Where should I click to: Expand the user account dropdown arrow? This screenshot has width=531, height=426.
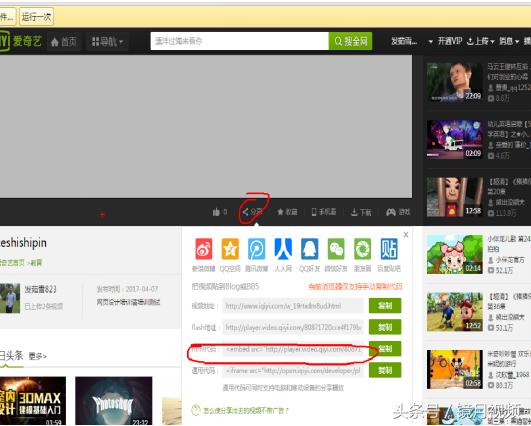[430, 42]
